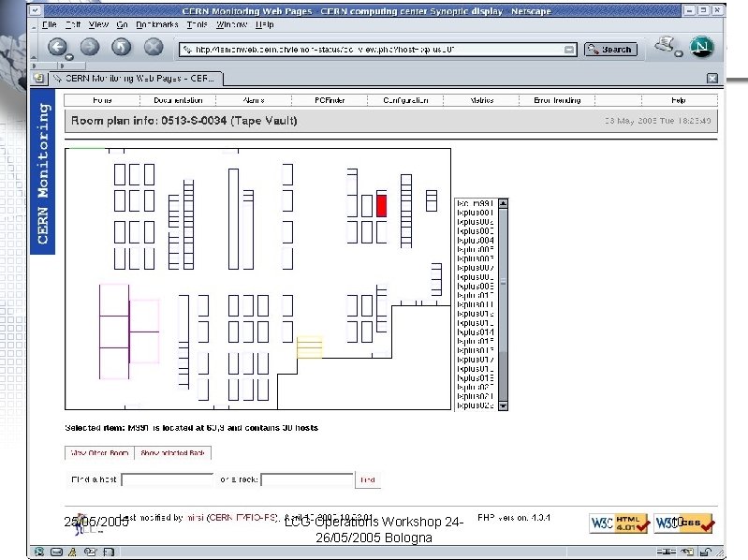
Task: Open the PCFinder navigation link
Action: [330, 100]
